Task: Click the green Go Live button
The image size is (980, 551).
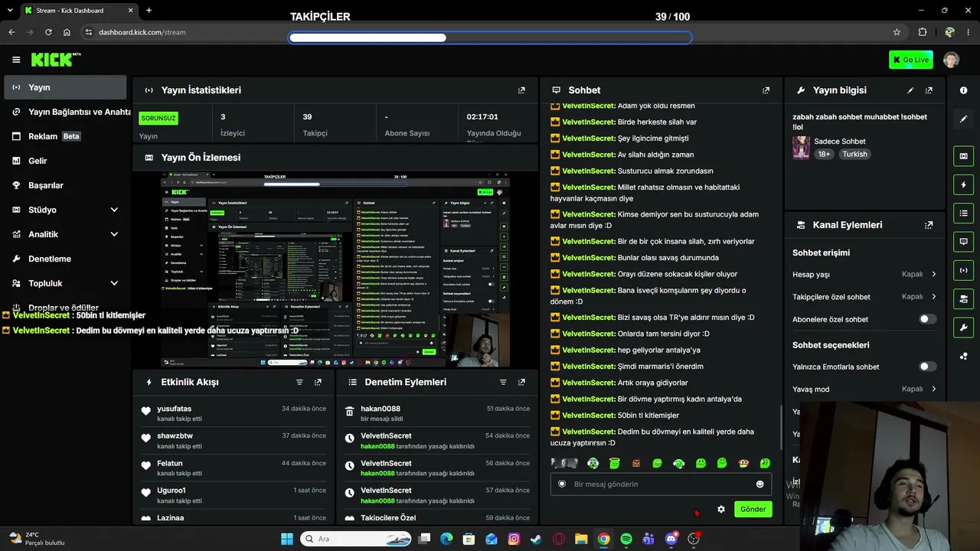Action: click(911, 60)
